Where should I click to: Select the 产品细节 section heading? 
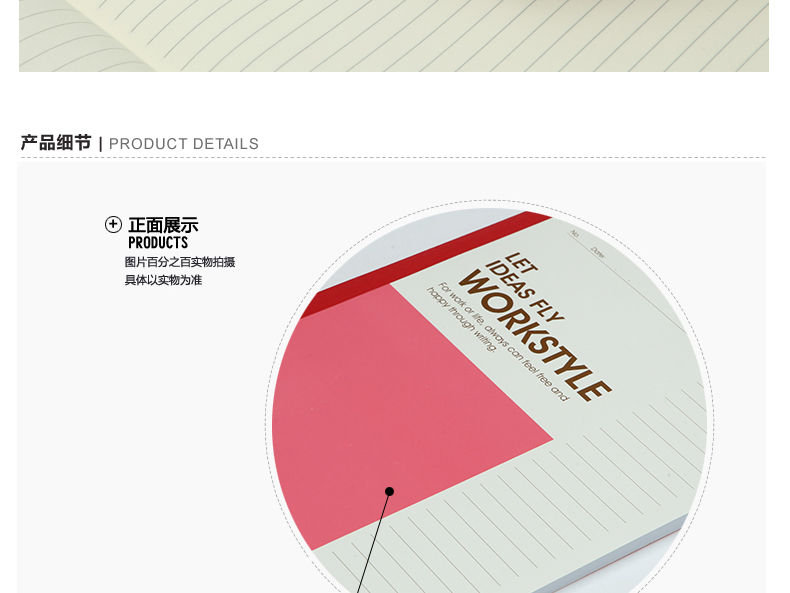56,143
